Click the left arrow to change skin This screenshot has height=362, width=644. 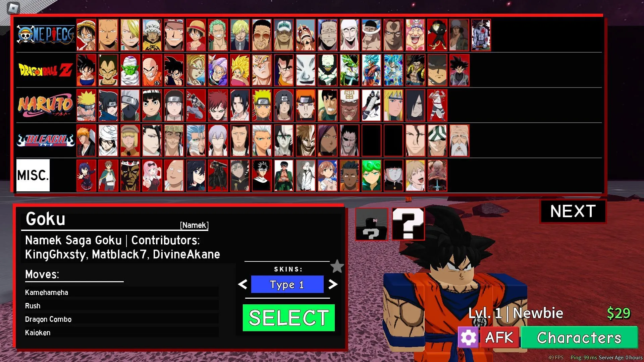point(243,284)
